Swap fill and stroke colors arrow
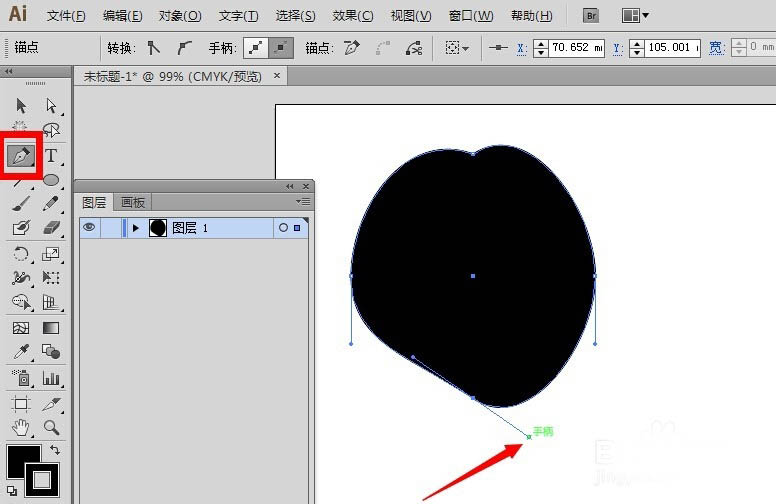Image resolution: width=776 pixels, height=504 pixels. point(54,450)
